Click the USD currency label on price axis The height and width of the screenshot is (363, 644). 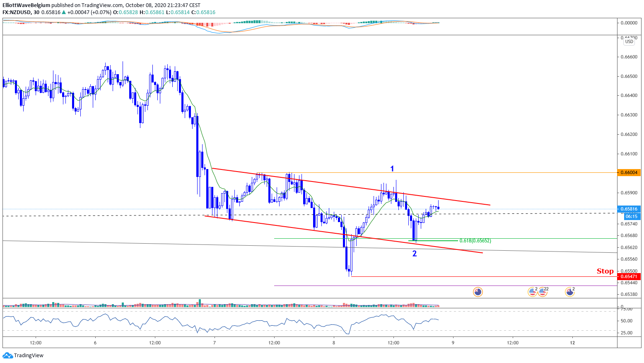pos(629,41)
